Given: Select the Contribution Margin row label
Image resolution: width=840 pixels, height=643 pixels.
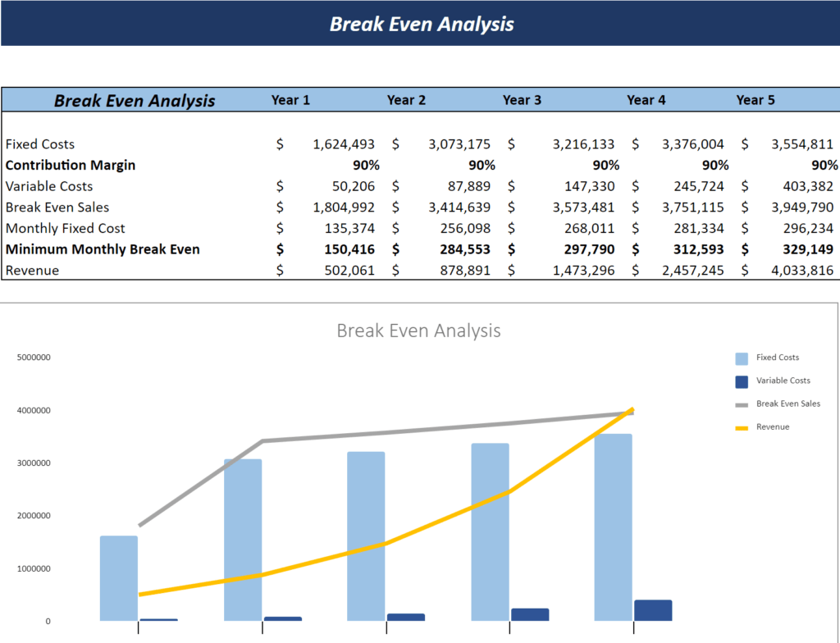Looking at the screenshot, I should [x=70, y=165].
